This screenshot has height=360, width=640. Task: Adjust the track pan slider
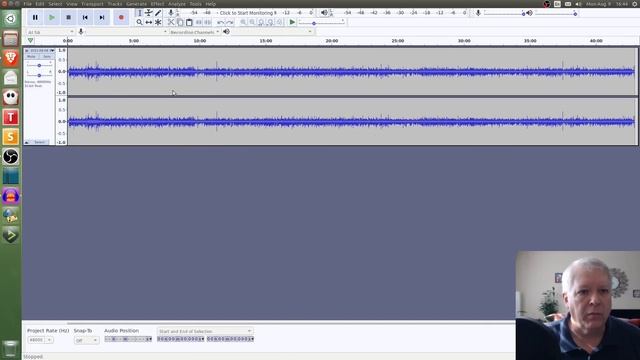[39, 75]
